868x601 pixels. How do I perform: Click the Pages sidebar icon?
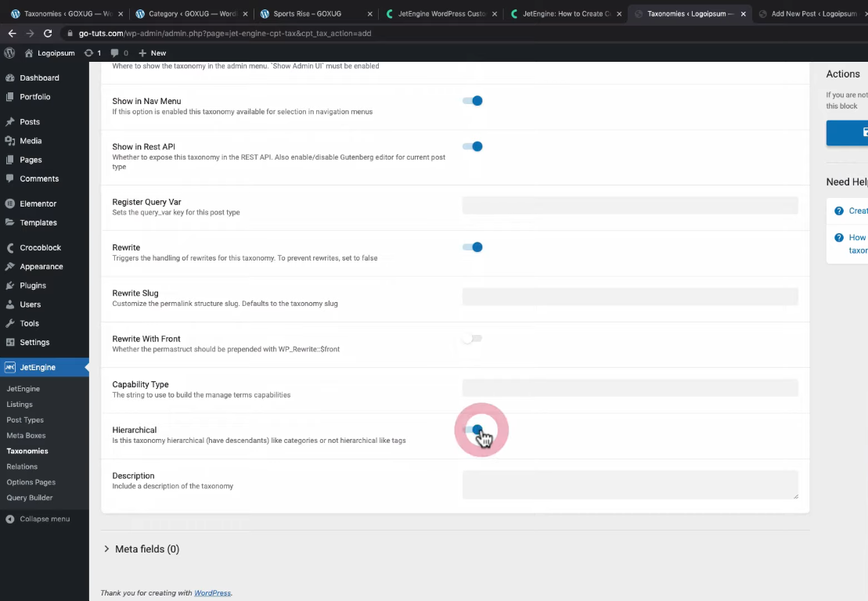tap(10, 160)
